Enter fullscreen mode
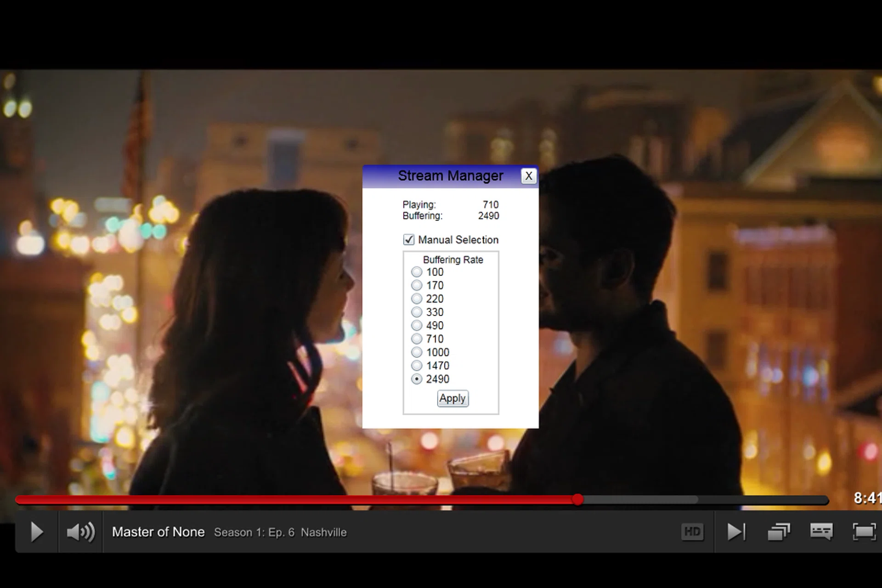 click(x=864, y=532)
